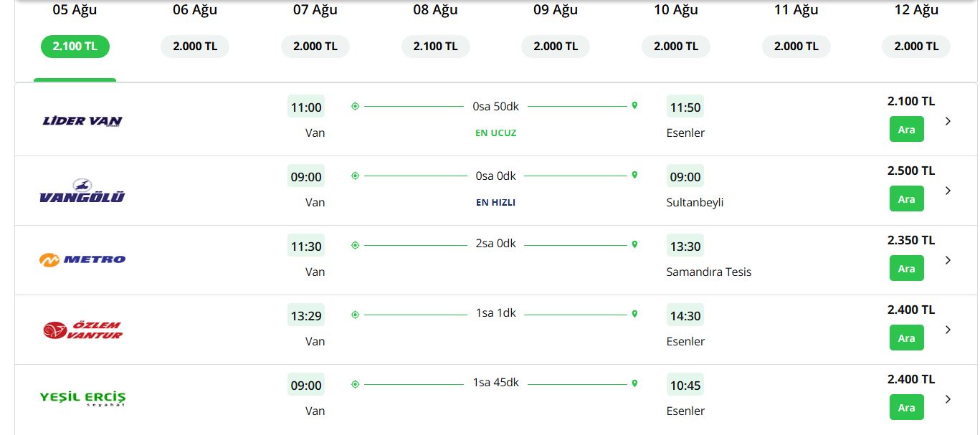Click the destination pin icon on Metro row
This screenshot has height=435, width=980.
pyautogui.click(x=634, y=245)
